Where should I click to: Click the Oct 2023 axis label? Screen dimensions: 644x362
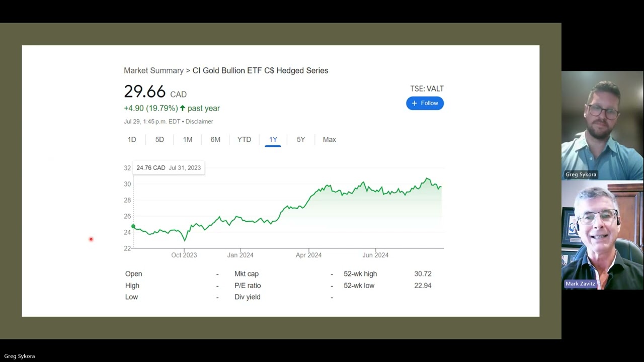tap(184, 255)
